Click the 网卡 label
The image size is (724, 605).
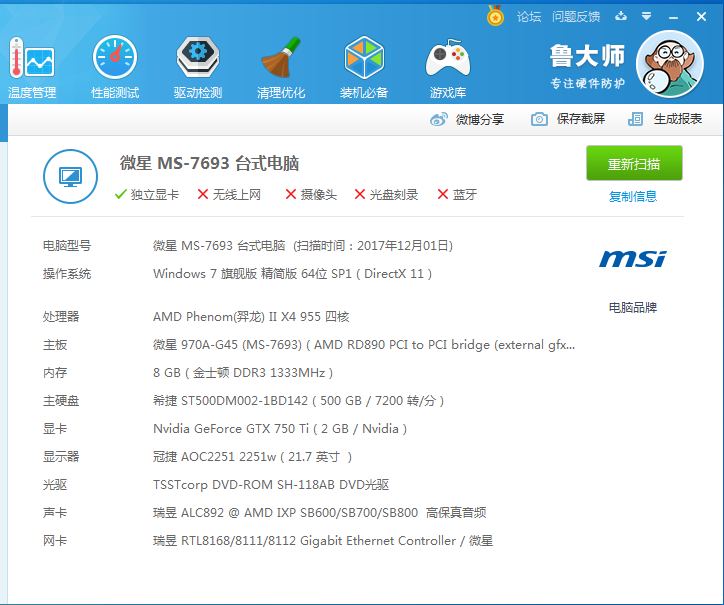pos(55,541)
